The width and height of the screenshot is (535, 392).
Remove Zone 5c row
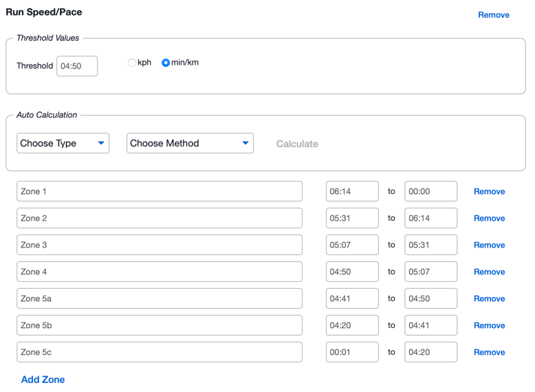point(490,352)
